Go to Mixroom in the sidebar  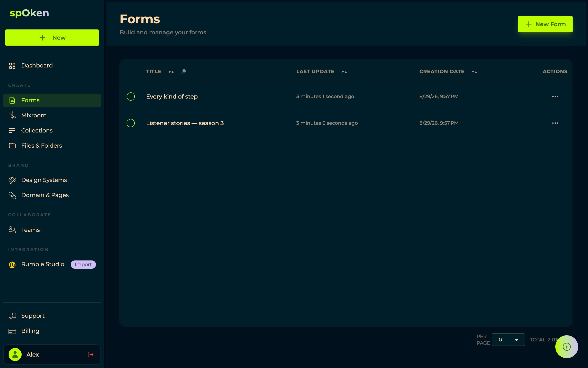pos(52,115)
